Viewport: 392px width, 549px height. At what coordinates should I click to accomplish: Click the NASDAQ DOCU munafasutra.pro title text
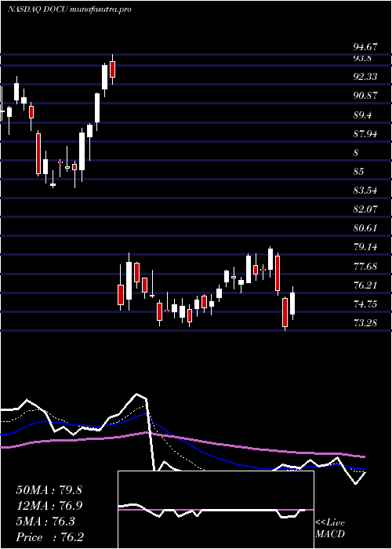[69, 9]
